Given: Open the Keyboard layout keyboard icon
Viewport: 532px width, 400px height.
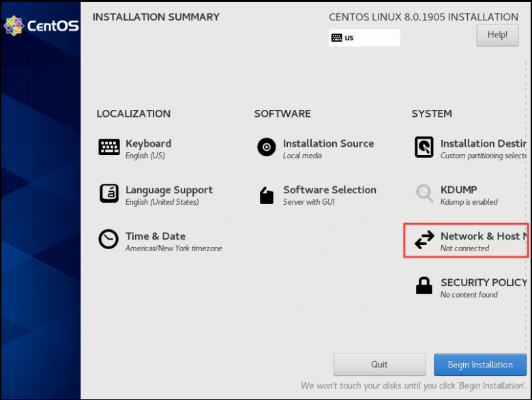Looking at the screenshot, I should [109, 147].
